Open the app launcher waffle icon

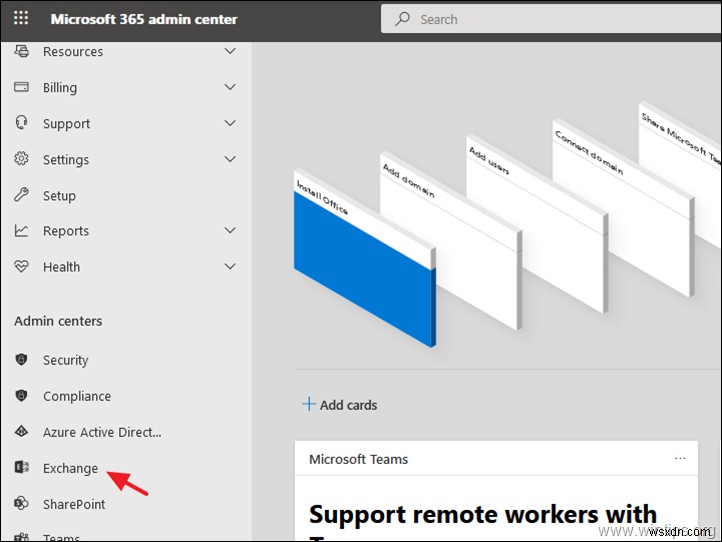tap(22, 19)
